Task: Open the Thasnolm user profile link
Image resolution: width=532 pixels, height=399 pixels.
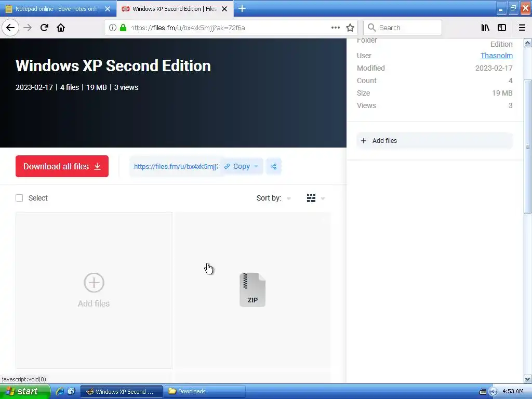Action: click(x=496, y=56)
